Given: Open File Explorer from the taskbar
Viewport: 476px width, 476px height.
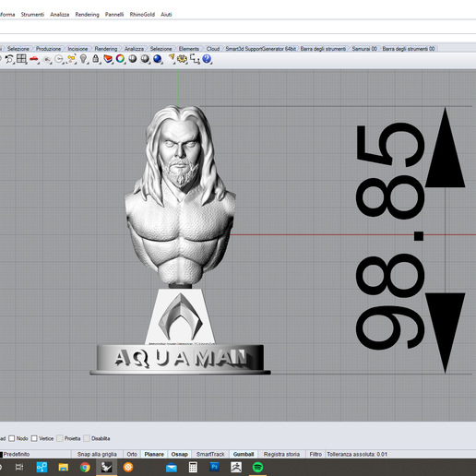Looking at the screenshot, I should pyautogui.click(x=64, y=468).
